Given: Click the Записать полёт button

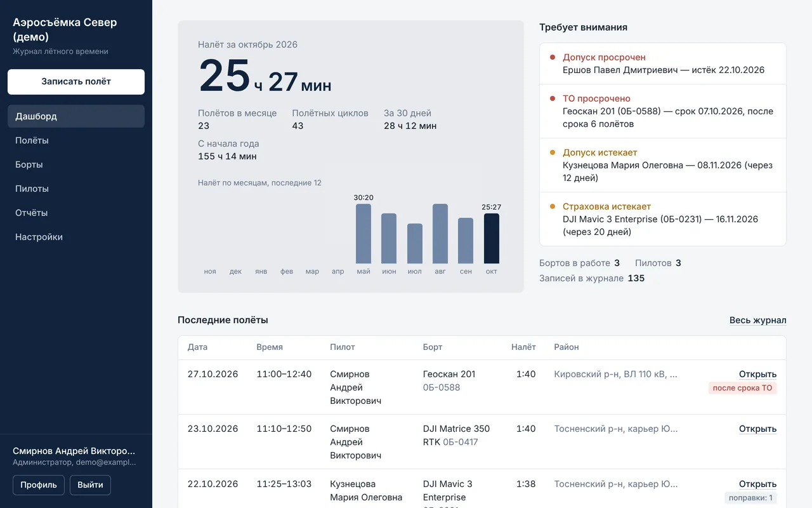Looking at the screenshot, I should (x=76, y=82).
